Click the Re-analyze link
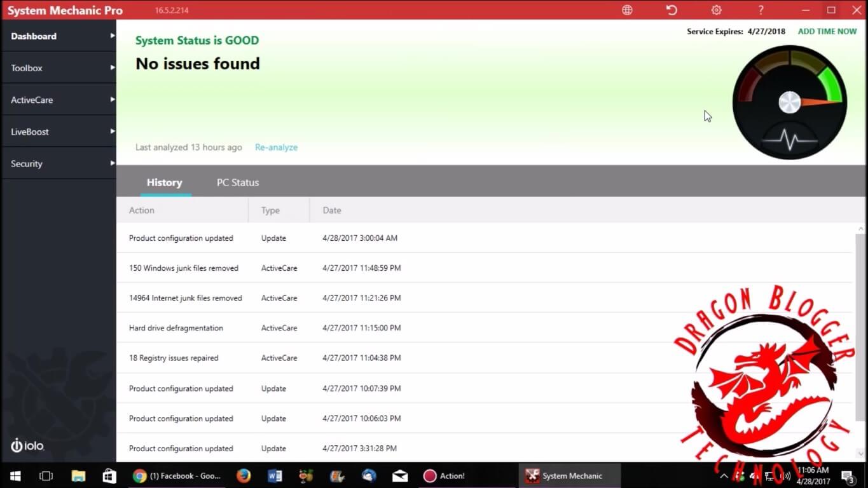This screenshot has width=868, height=488. point(276,147)
